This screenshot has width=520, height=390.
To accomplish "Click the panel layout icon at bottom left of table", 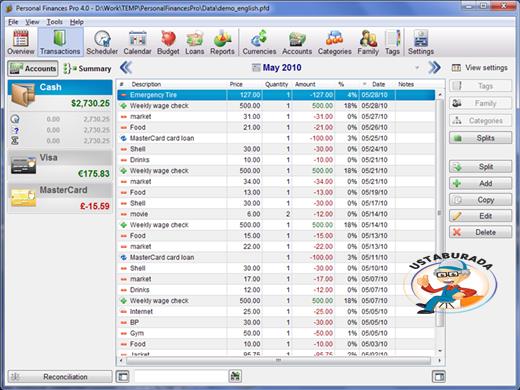I will coord(122,377).
